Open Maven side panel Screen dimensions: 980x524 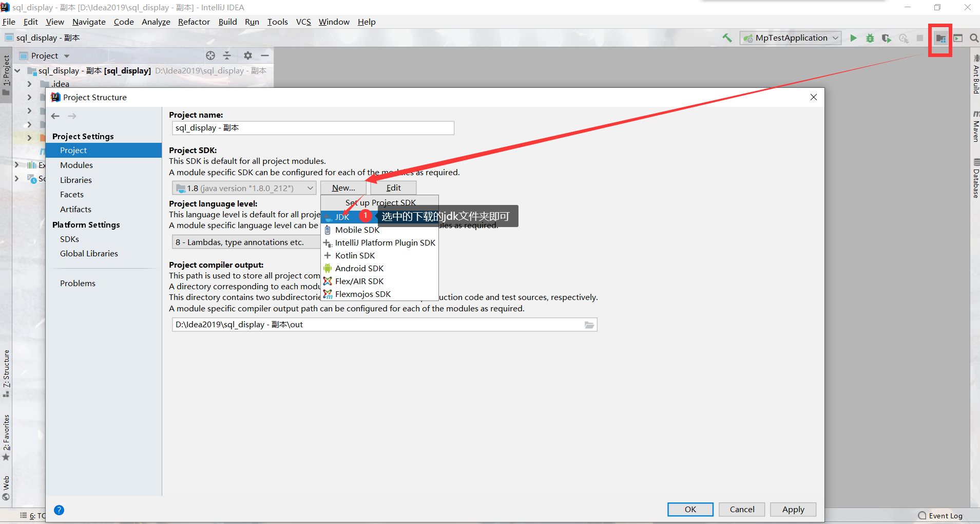(x=975, y=126)
